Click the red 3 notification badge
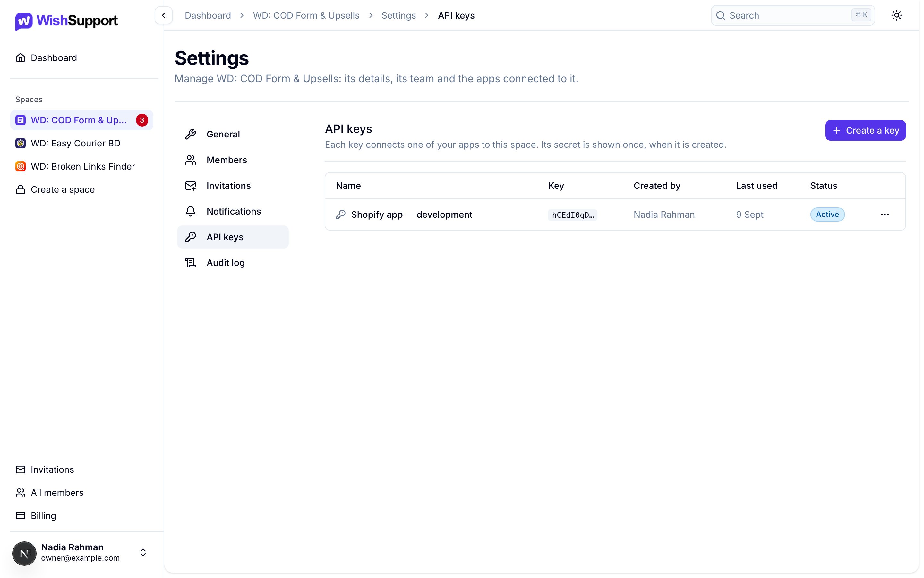The width and height of the screenshot is (924, 578). (x=142, y=120)
